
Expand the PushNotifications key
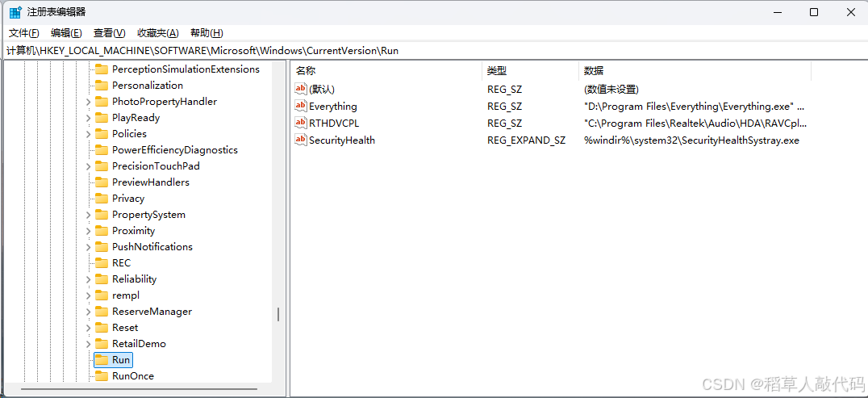[x=88, y=247]
